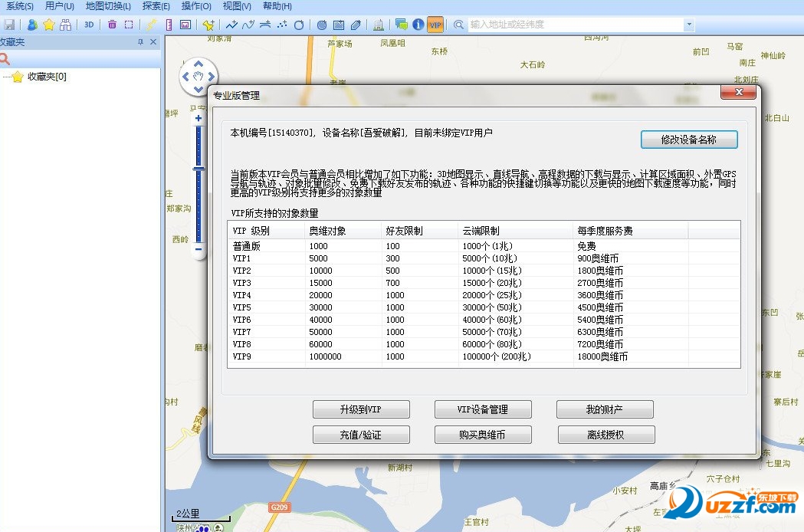Click the purple window frame icon

[185, 25]
